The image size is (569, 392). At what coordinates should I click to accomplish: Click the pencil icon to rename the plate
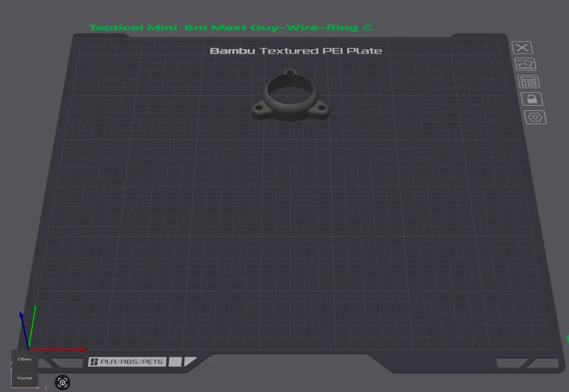(x=368, y=27)
